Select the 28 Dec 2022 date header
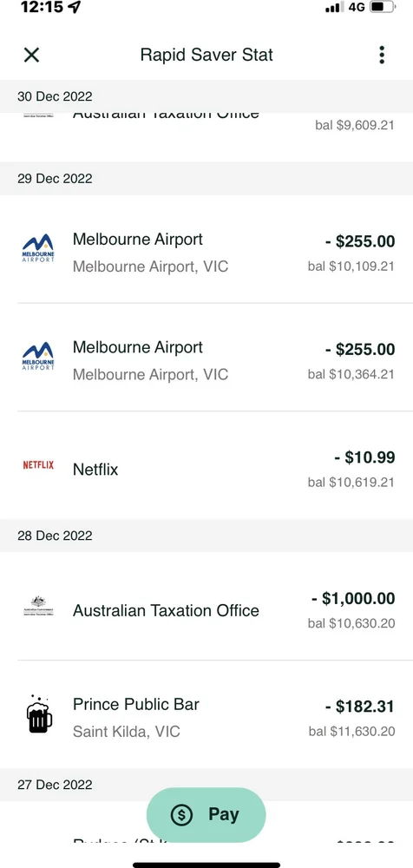Viewport: 413px width, 868px height. 206,536
